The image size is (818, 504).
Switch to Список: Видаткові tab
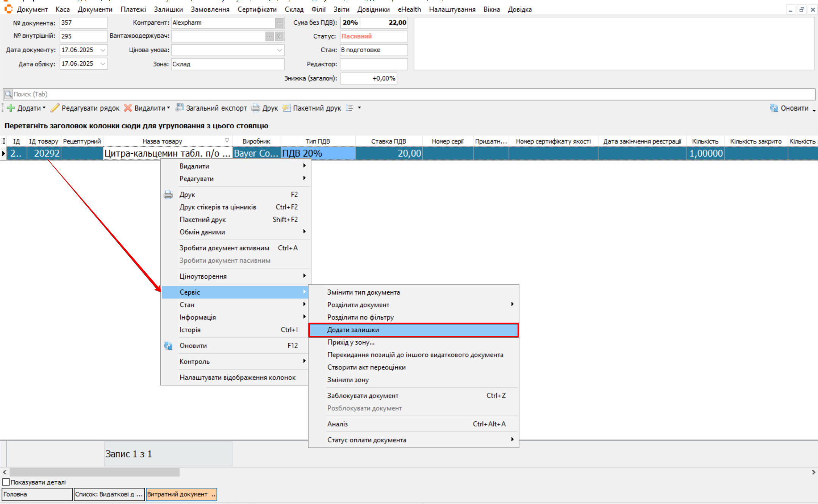point(109,494)
